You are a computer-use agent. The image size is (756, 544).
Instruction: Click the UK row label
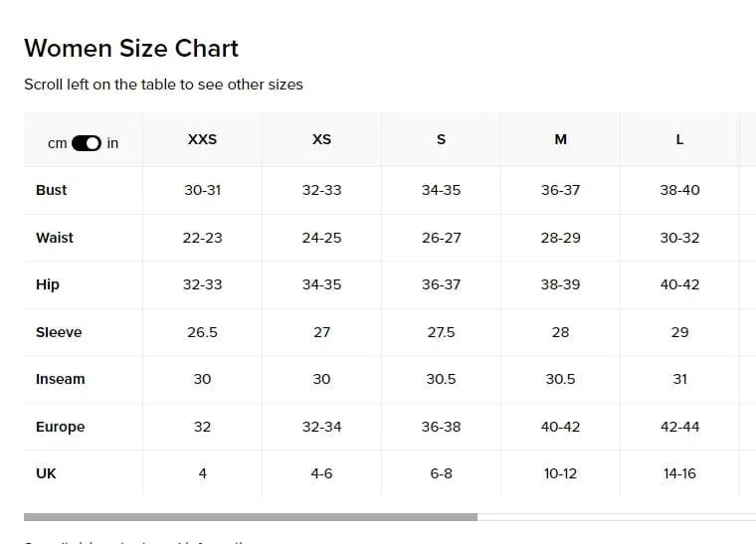pos(46,473)
